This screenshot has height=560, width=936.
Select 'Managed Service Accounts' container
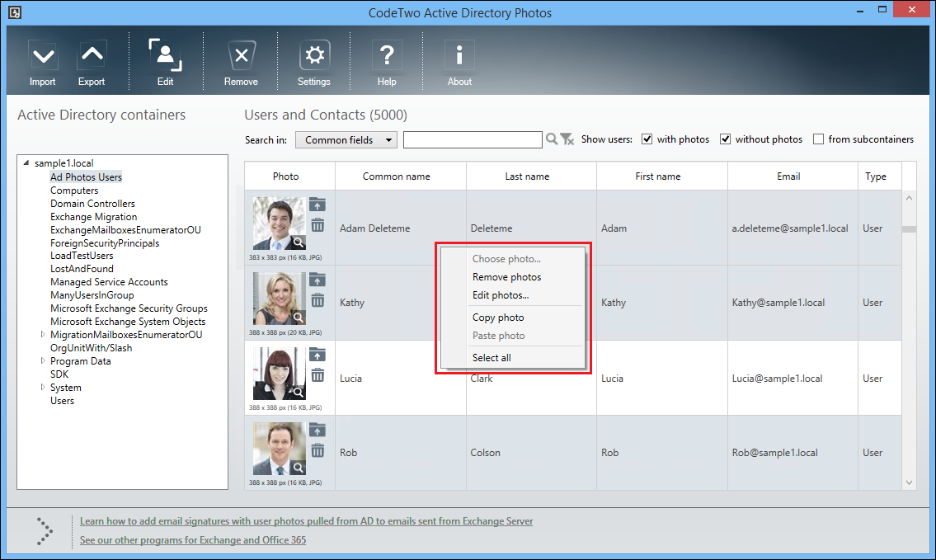109,282
